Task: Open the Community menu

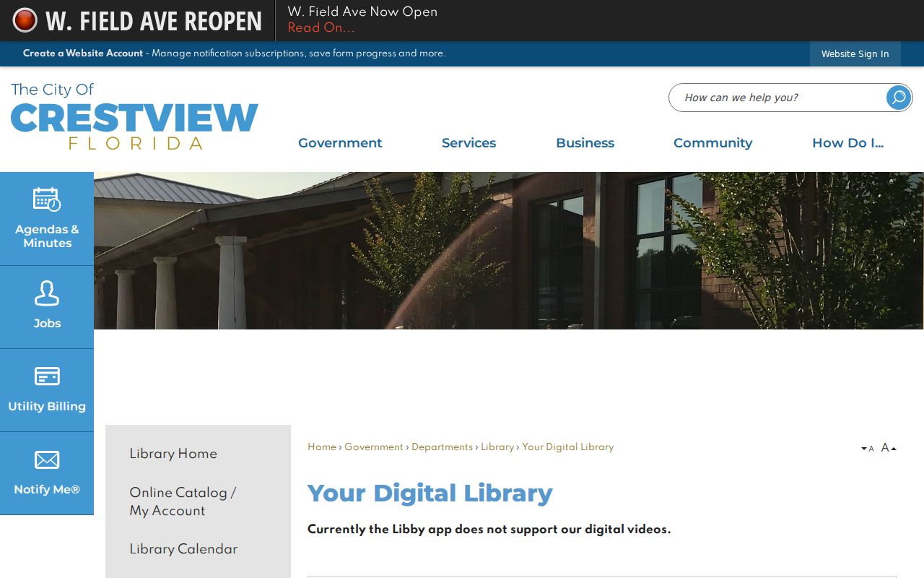Action: click(712, 143)
